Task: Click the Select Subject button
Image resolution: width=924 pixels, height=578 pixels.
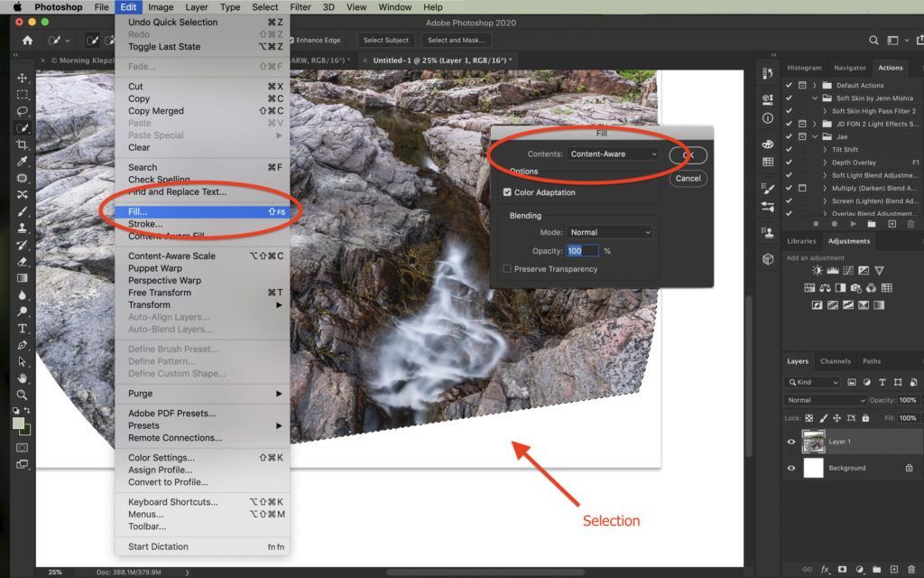Action: pyautogui.click(x=385, y=40)
